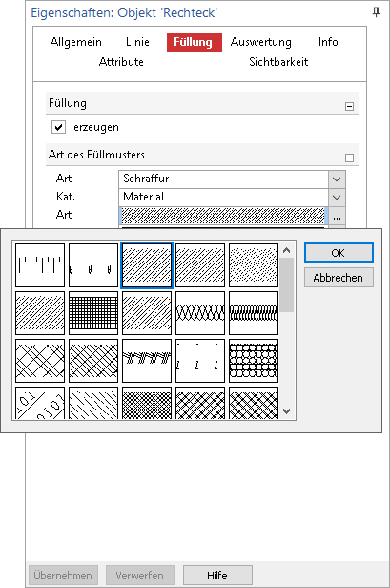Choose the looped coil hatch pattern
The height and width of the screenshot is (588, 390).
tap(200, 313)
